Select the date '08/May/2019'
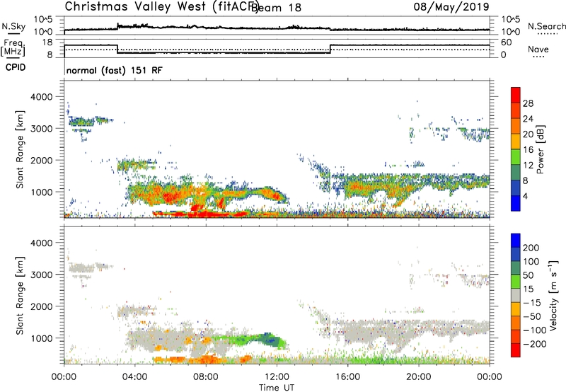566x392 pixels. (451, 6)
